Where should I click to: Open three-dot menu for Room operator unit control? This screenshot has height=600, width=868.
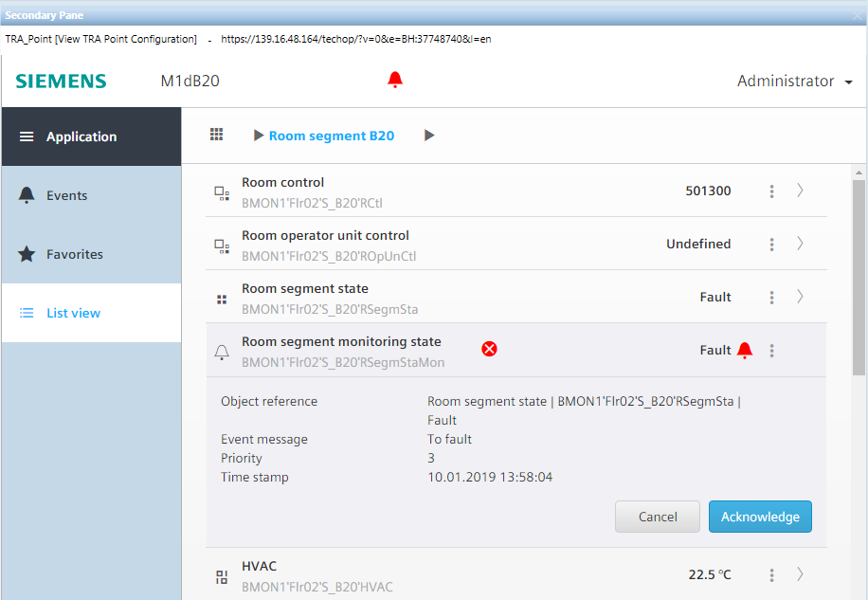772,245
